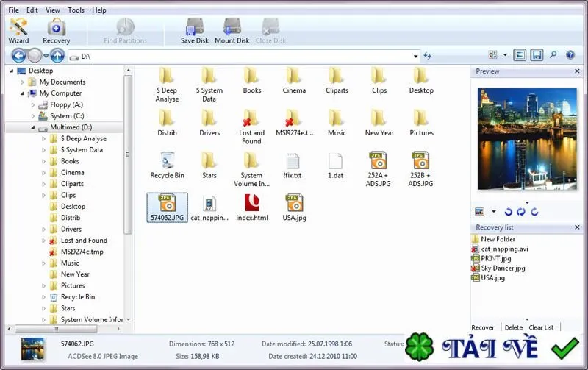Click the Clear List button
588x370 pixels.
pyautogui.click(x=541, y=327)
